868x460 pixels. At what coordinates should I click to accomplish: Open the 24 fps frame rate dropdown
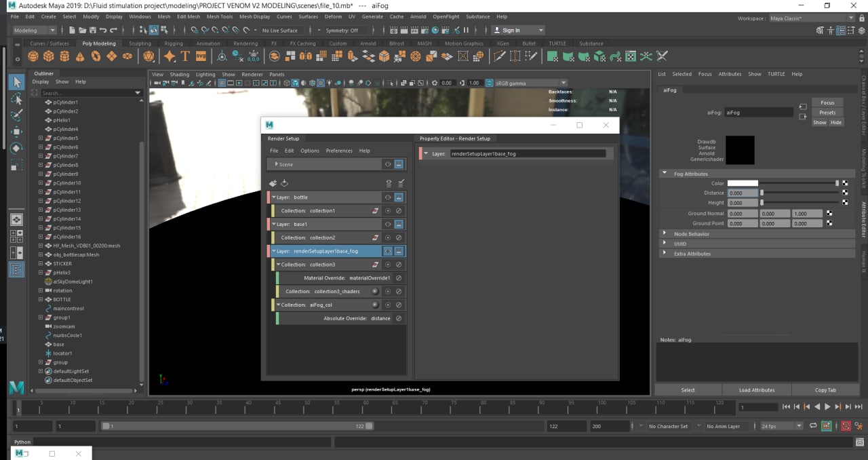(x=781, y=426)
